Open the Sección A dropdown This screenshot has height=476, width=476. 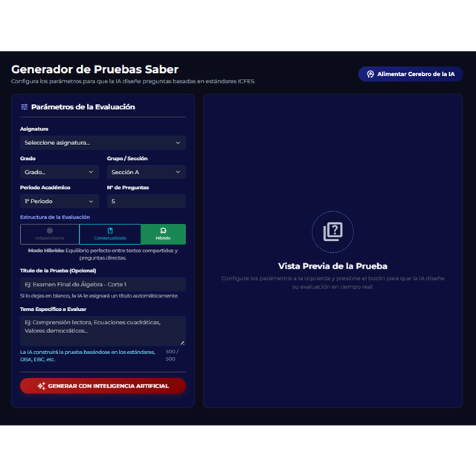pyautogui.click(x=147, y=172)
